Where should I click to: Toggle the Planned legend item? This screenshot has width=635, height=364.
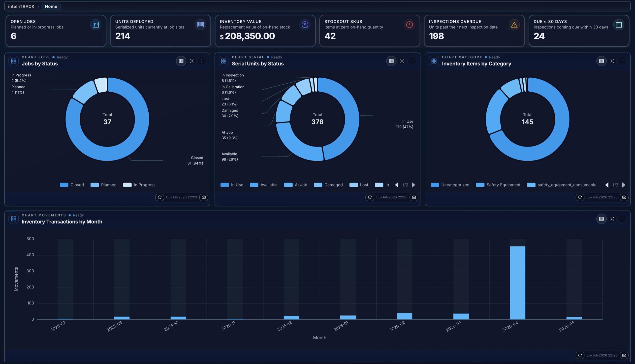pyautogui.click(x=103, y=185)
